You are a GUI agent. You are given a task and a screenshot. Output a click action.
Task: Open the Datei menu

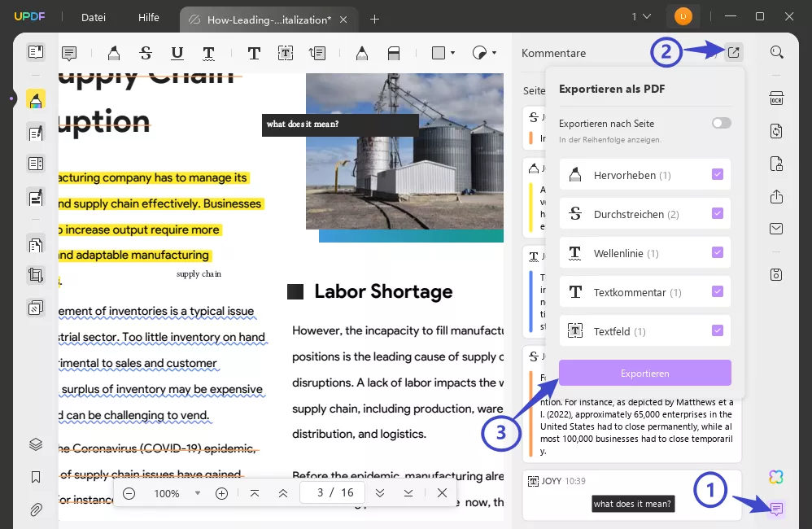pyautogui.click(x=93, y=17)
